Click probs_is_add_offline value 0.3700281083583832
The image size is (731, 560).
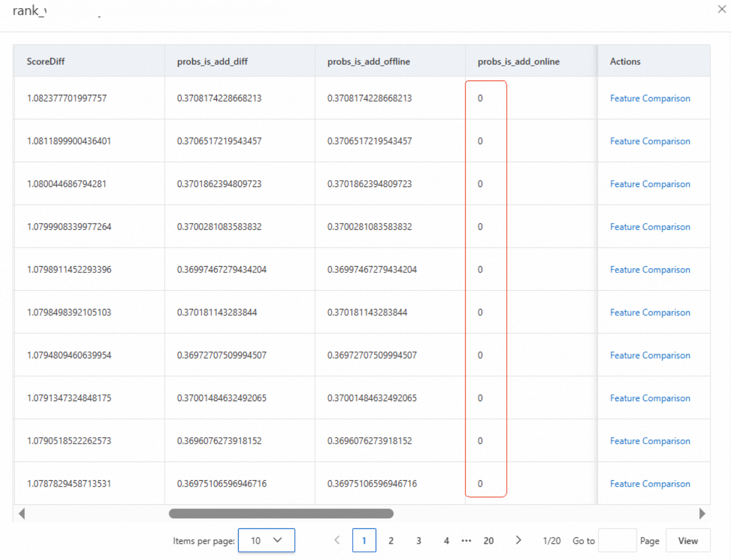click(x=370, y=227)
